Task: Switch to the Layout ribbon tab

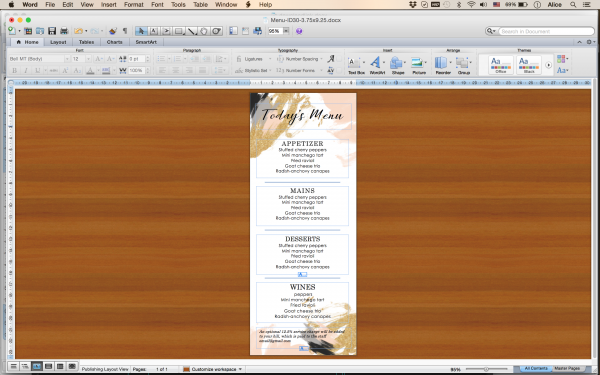Action: point(58,42)
